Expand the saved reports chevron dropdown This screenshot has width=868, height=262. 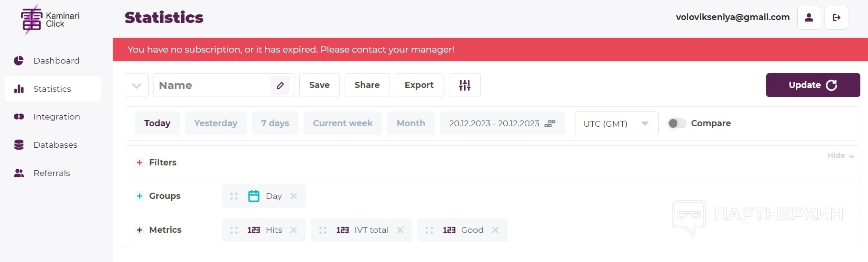coord(137,86)
